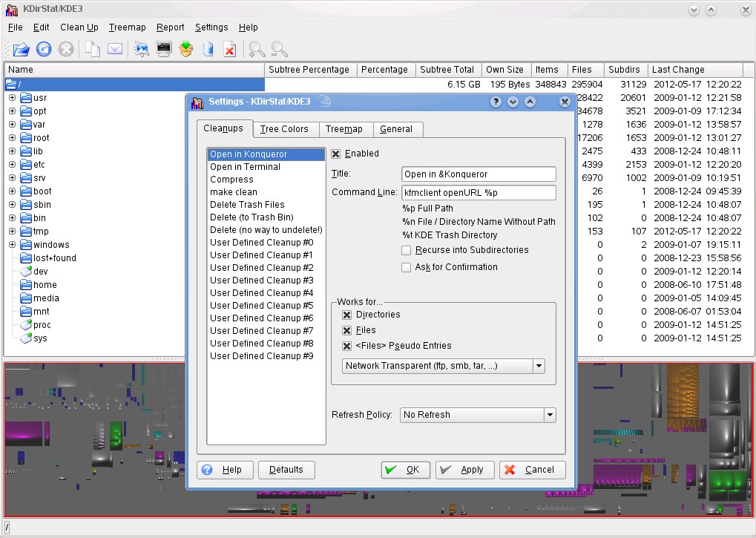Click the Compress package toolbar icon
Screen dimensions: 756x538
(186, 50)
